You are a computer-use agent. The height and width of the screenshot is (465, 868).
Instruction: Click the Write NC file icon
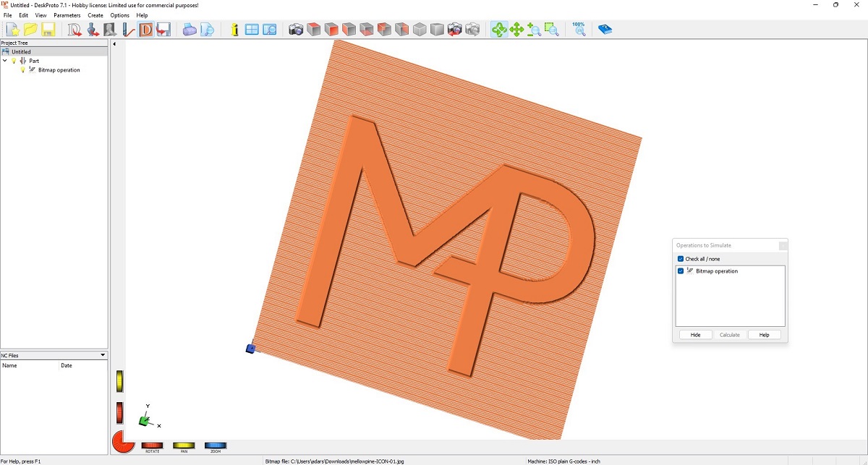pos(163,30)
